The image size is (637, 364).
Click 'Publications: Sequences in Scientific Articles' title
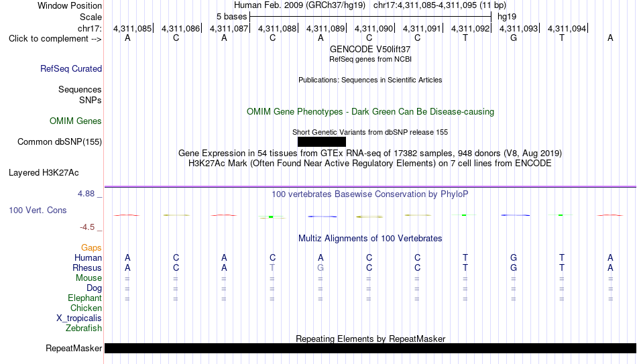point(370,80)
